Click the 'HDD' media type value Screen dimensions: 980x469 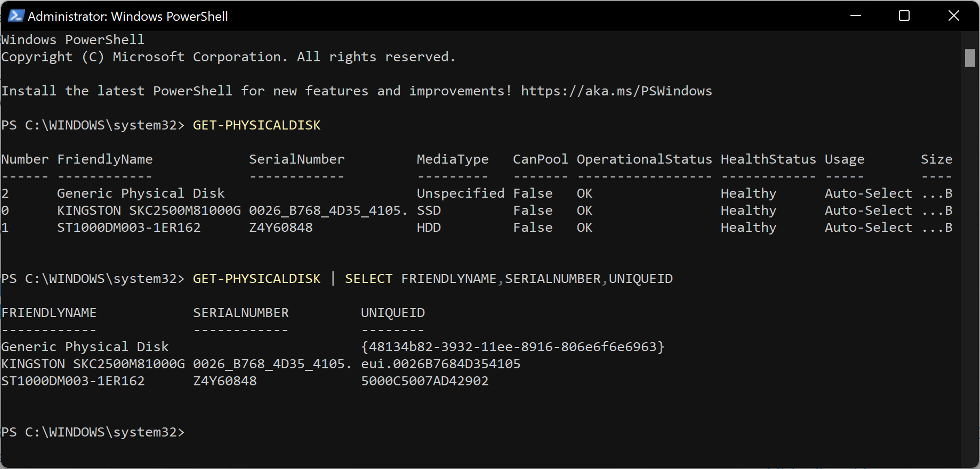click(429, 228)
